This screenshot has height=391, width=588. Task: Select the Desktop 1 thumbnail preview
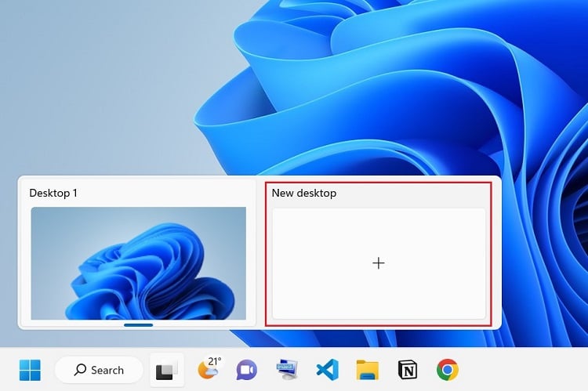pyautogui.click(x=138, y=263)
